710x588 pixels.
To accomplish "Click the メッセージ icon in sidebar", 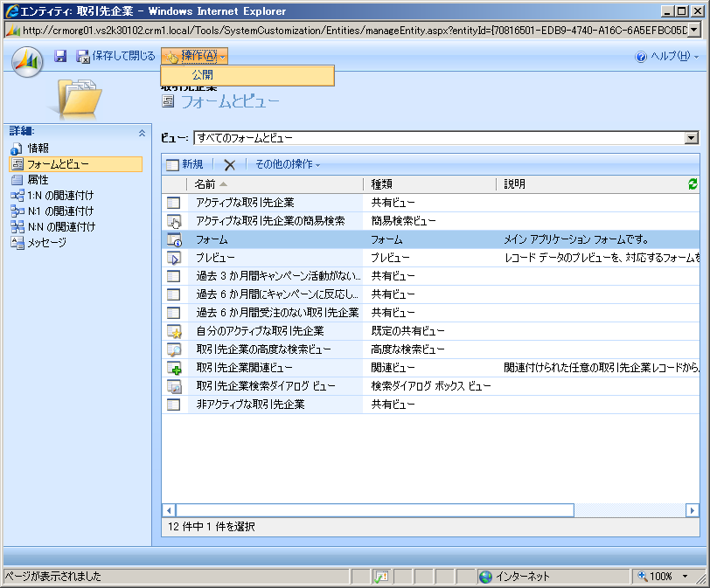I will click(x=17, y=243).
